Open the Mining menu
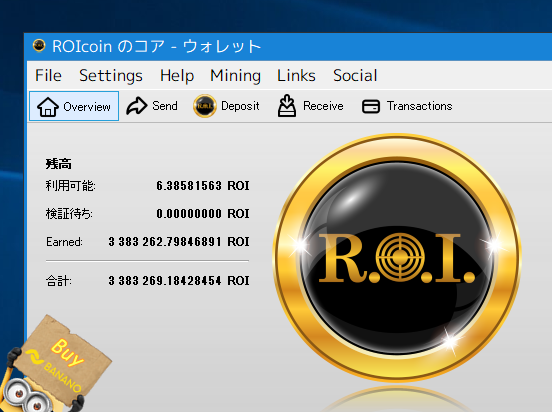This screenshot has height=412, width=552. (x=235, y=75)
